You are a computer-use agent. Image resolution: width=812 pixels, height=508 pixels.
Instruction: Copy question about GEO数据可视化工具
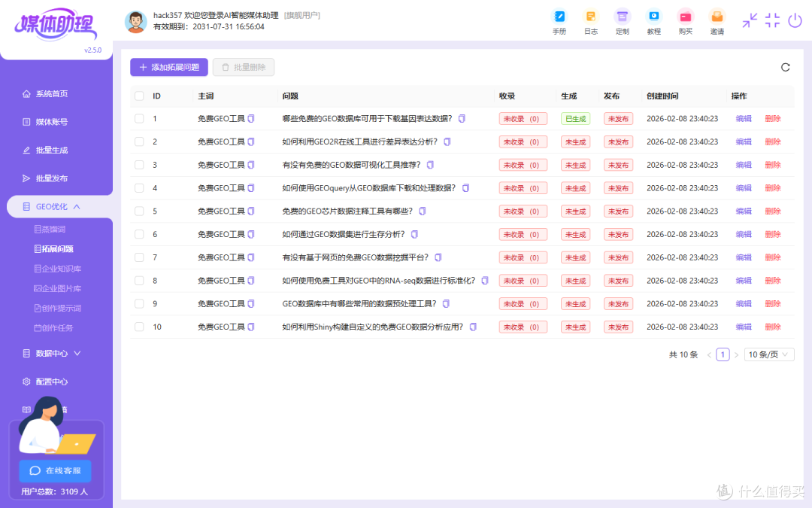[x=430, y=165]
